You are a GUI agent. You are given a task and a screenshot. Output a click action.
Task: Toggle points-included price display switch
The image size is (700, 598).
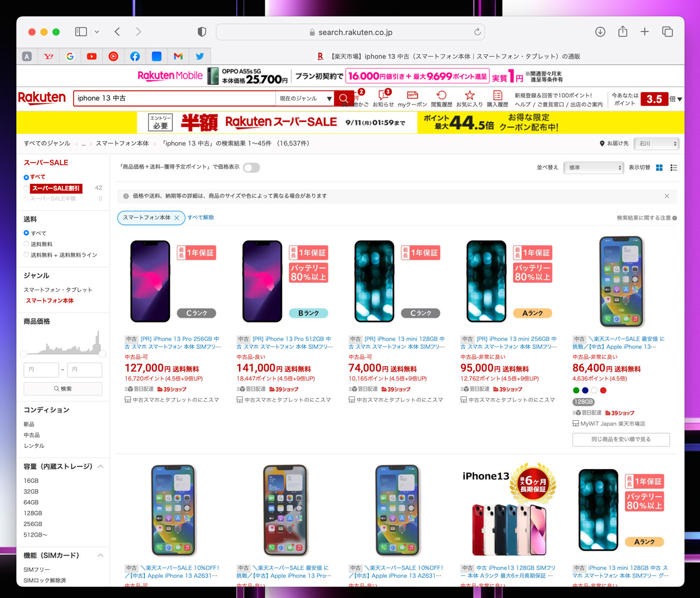(251, 168)
